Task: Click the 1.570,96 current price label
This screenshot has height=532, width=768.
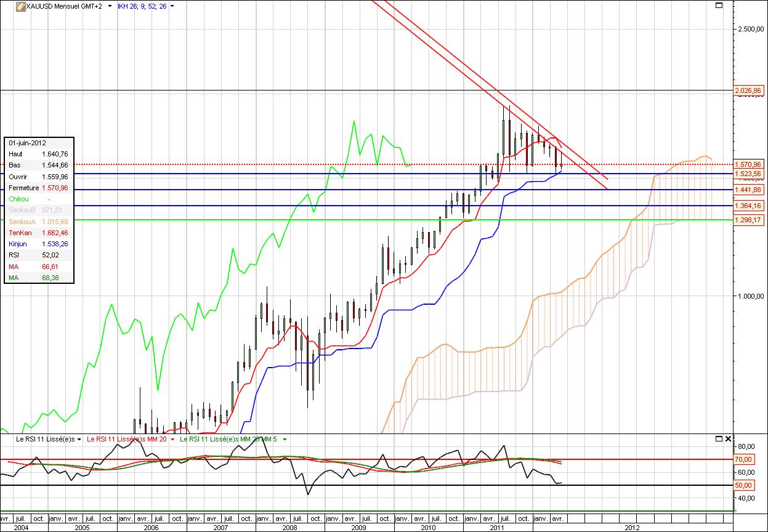Action: [x=748, y=164]
